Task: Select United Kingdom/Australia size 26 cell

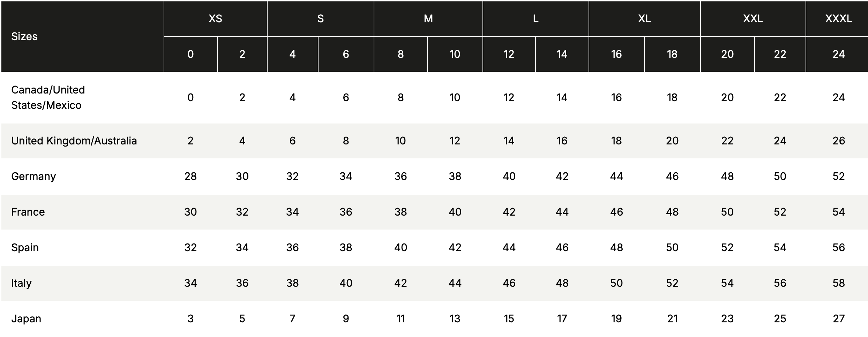Action: point(838,141)
